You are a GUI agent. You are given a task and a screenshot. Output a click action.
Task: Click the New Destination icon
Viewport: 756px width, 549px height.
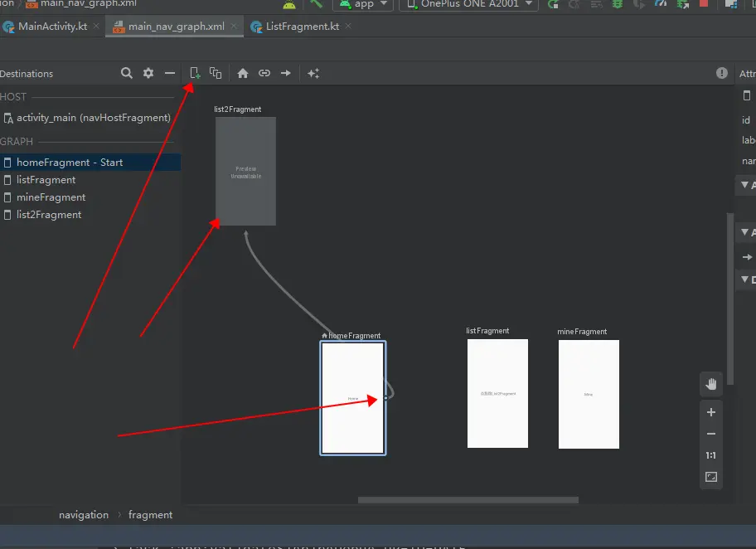(195, 73)
